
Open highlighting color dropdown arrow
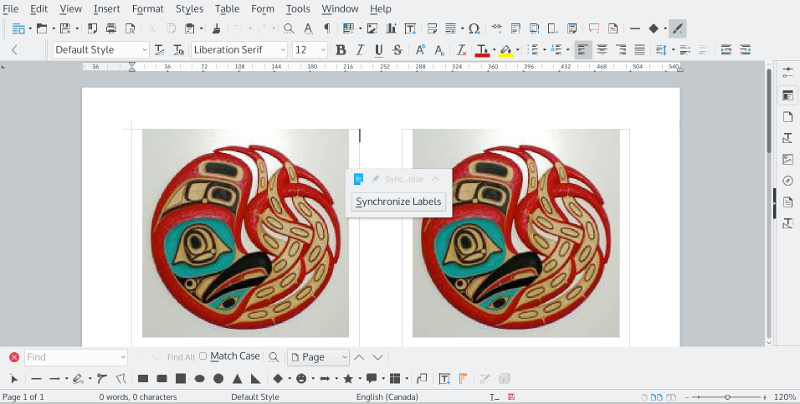pyautogui.click(x=517, y=50)
